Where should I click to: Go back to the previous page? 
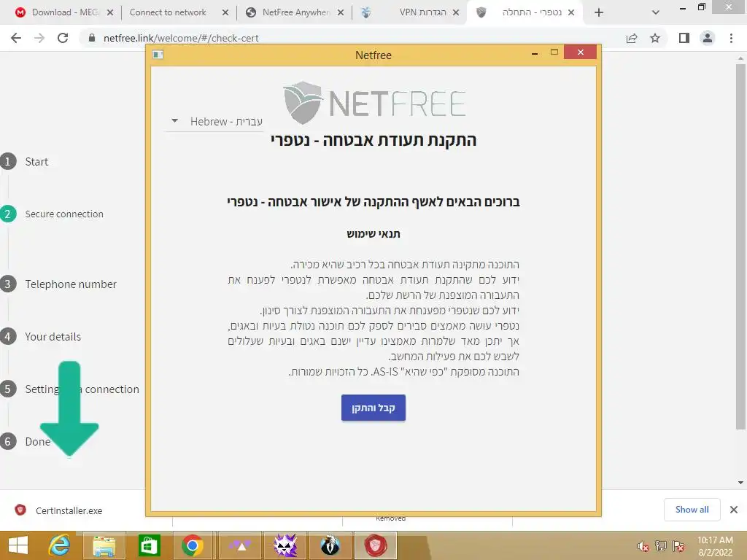click(16, 38)
